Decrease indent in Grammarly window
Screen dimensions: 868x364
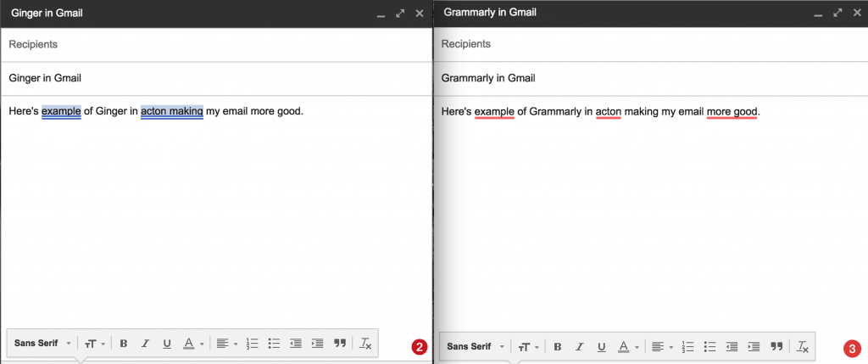(732, 347)
